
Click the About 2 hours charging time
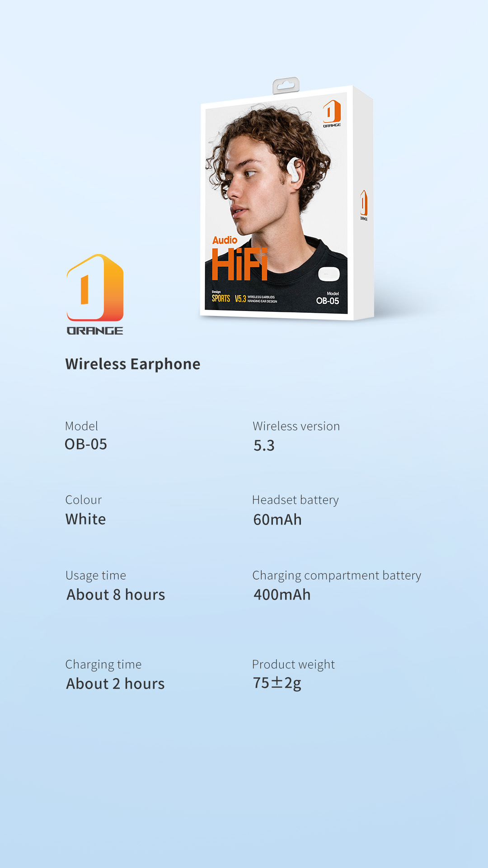pyautogui.click(x=115, y=684)
